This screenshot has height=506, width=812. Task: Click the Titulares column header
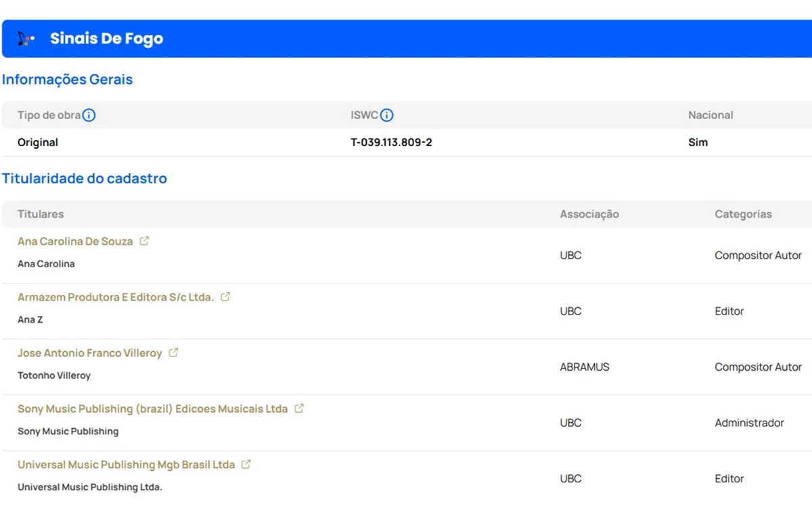click(41, 214)
